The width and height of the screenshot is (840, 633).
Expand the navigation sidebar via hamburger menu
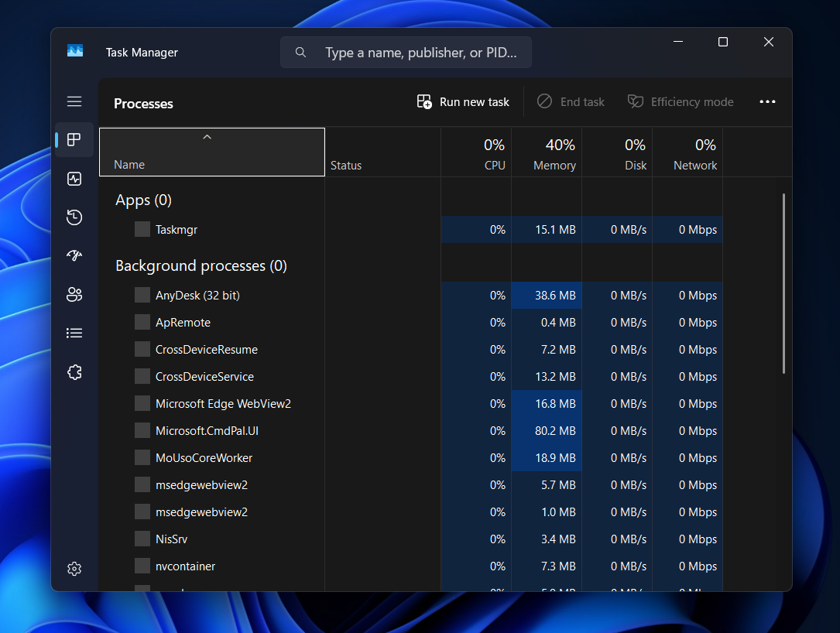click(x=74, y=101)
